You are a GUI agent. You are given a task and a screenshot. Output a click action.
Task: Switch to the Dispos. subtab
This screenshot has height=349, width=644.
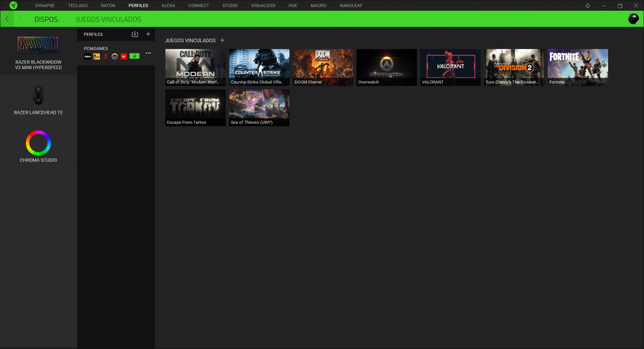point(47,19)
